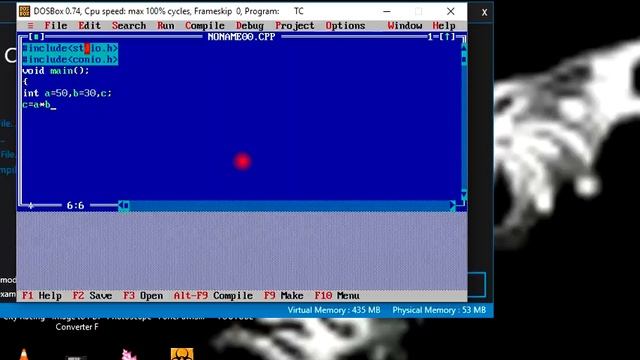Open the Project menu
This screenshot has height=360, width=640.
coord(295,26)
